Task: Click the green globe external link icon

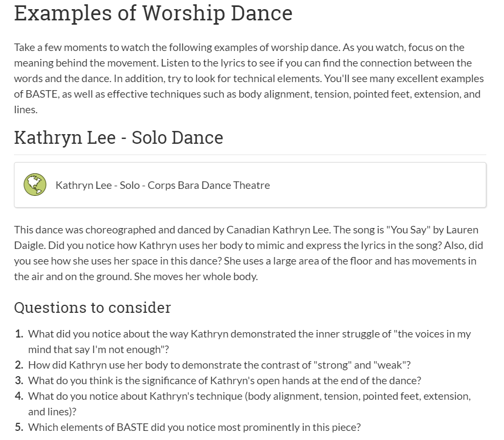Action: tap(35, 185)
